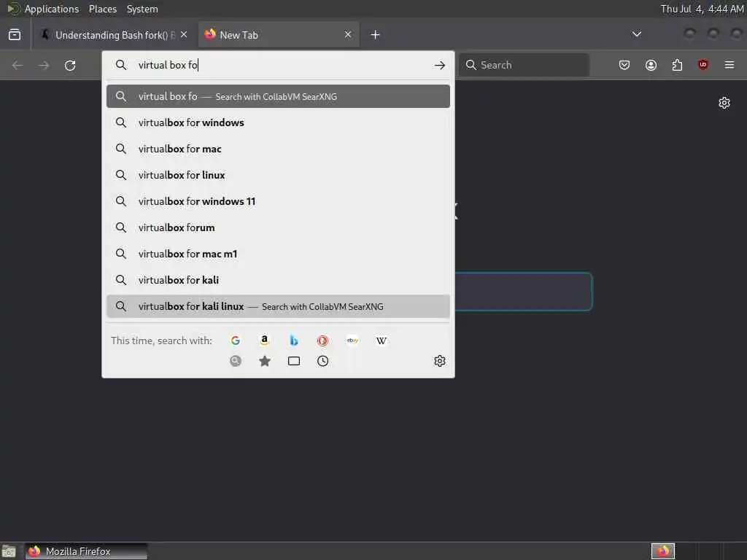Close the Understanding Bash fork() tab

click(x=184, y=34)
